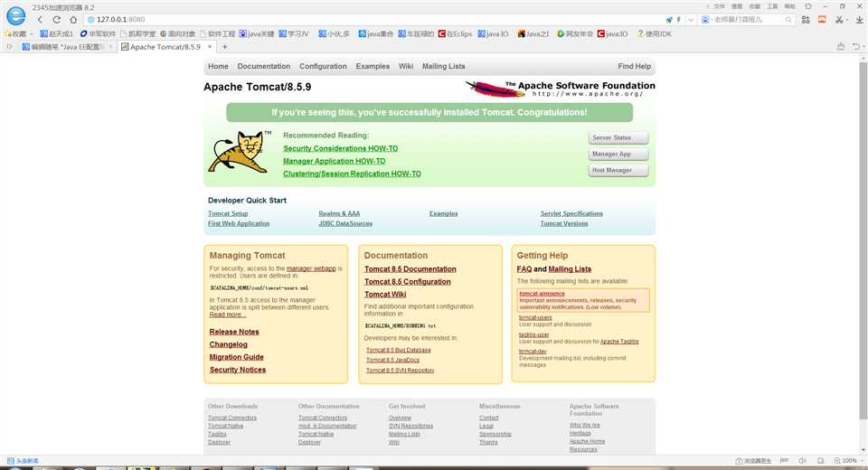Open the FAQ link under Getting Help
The image size is (868, 470).
pyautogui.click(x=524, y=269)
